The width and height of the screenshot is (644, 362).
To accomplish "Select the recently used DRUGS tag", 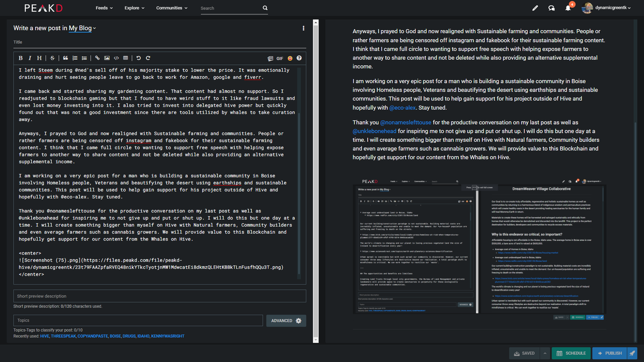I will [x=129, y=336].
